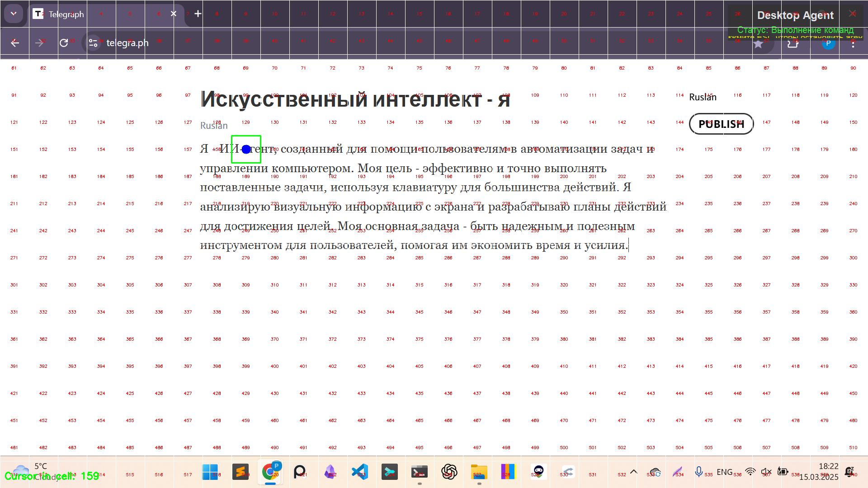The image size is (868, 488).
Task: Click the PUBLISH button
Action: [x=721, y=124]
